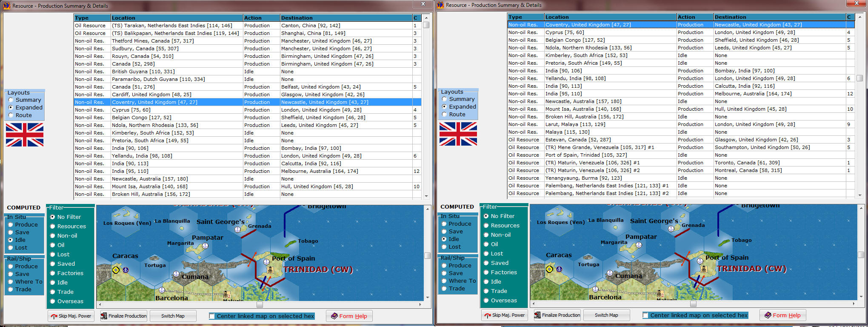Click down arrow of left window table scrollbar
Viewport: 868px width, 327px height.
coord(426,196)
